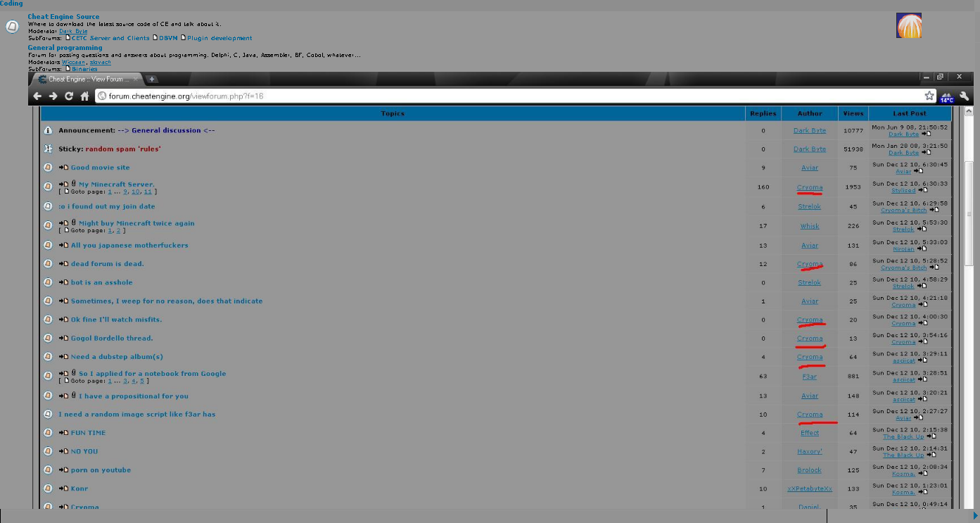
Task: View latest post icon beside Nirojan in Last Post
Action: coord(922,248)
